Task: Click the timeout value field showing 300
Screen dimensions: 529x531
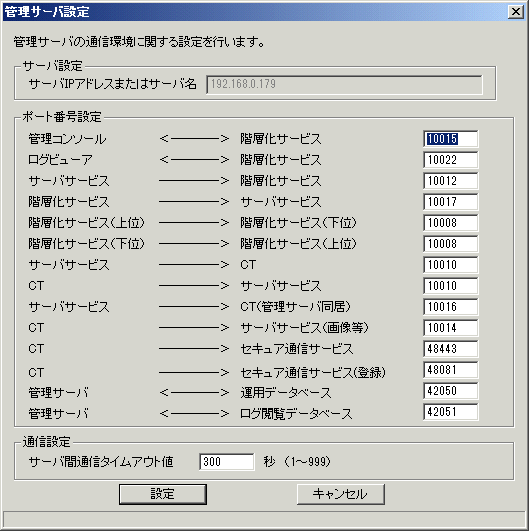Action: point(227,462)
